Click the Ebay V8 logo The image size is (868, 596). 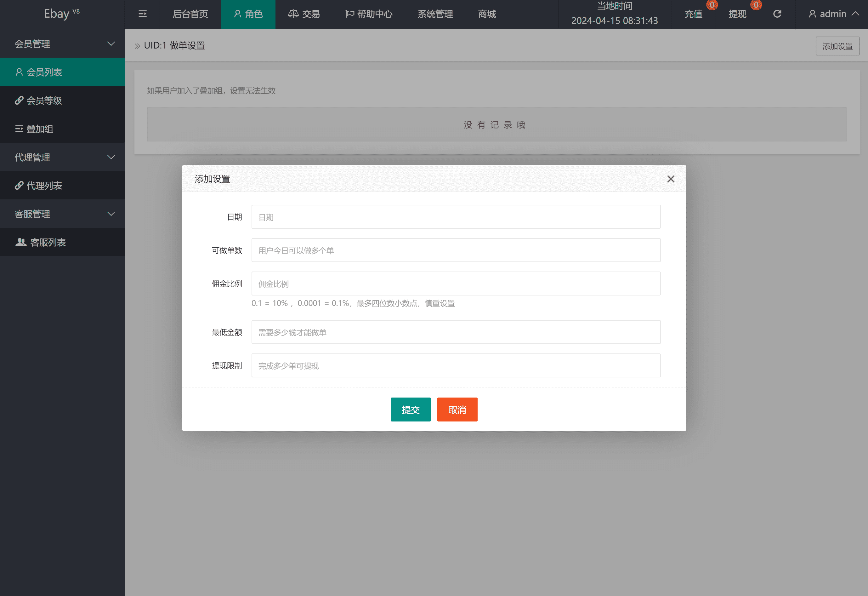62,14
